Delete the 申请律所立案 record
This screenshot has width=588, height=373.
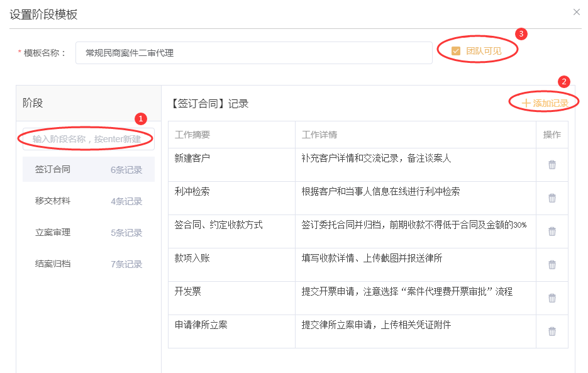[552, 331]
